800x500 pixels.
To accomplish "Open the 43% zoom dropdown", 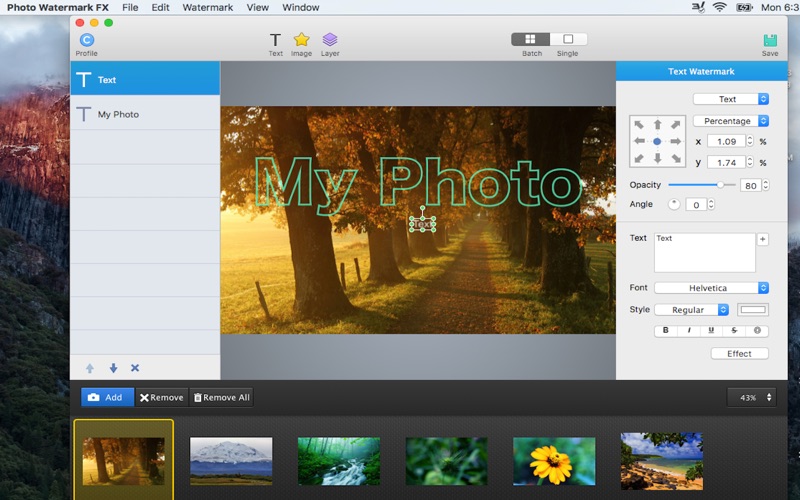I will click(x=752, y=397).
